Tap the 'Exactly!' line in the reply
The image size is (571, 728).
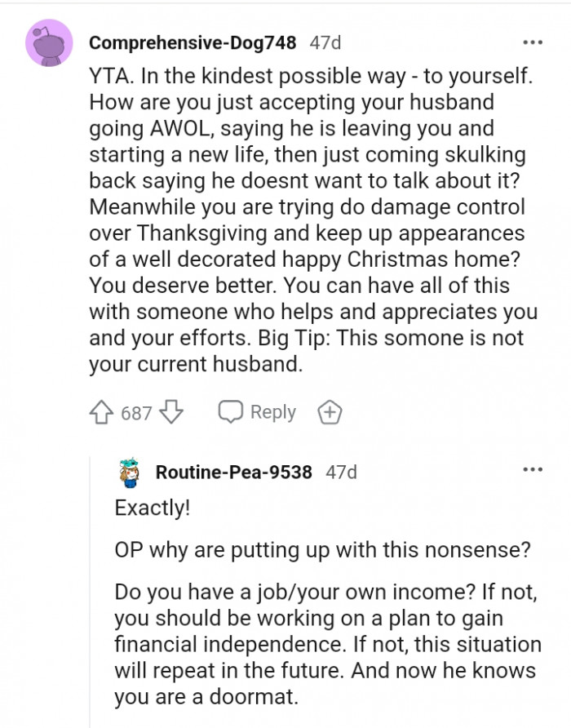point(152,507)
